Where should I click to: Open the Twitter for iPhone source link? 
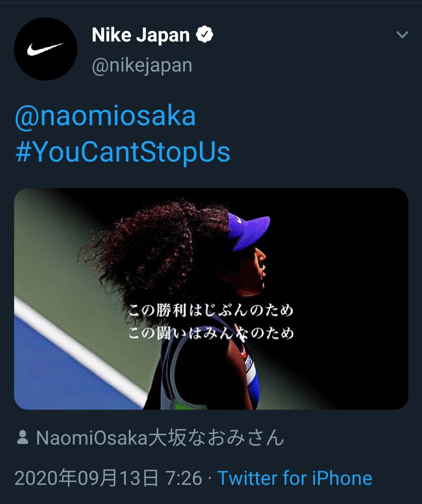[295, 478]
